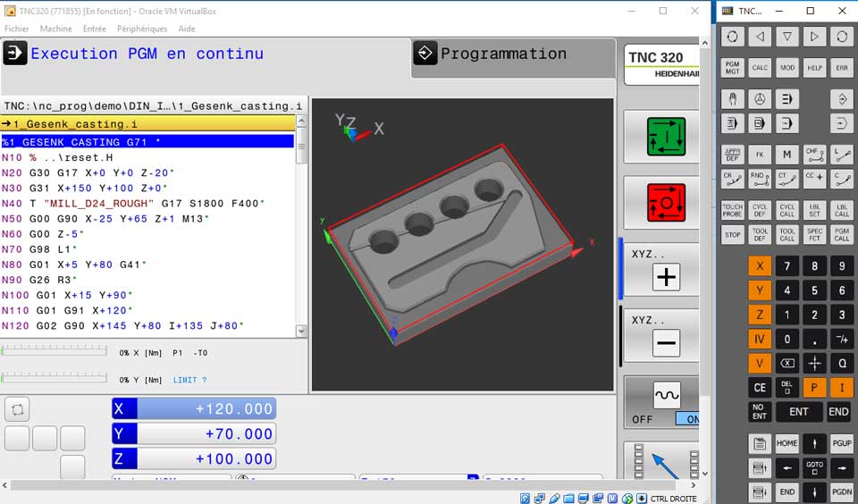The width and height of the screenshot is (858, 504).
Task: Click the black left arrow key
Action: click(786, 468)
